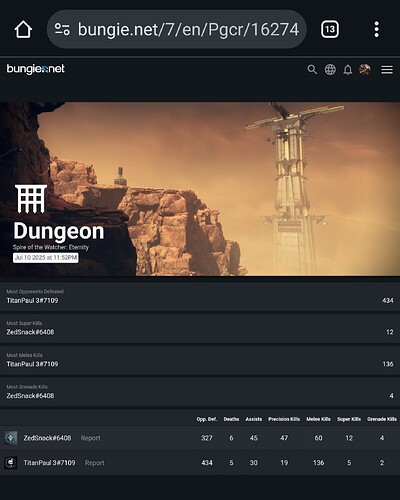The width and height of the screenshot is (400, 500).
Task: Select the Most Super Kills row
Action: point(200,328)
